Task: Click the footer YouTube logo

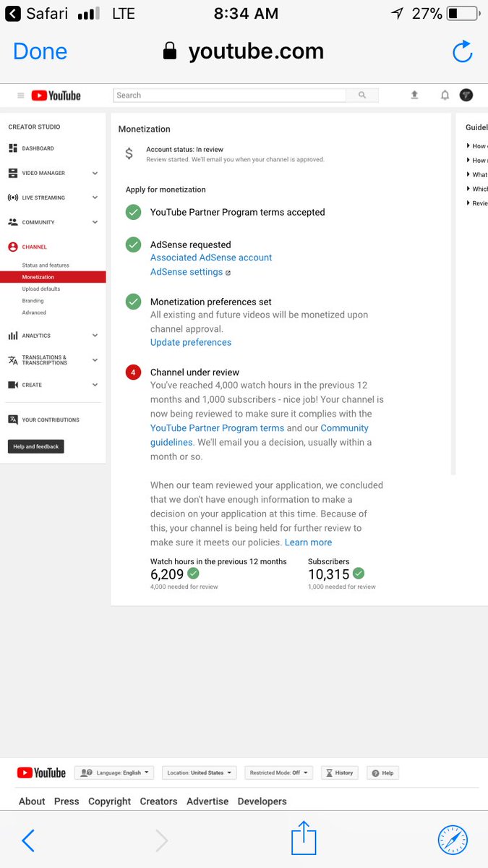Action: pyautogui.click(x=41, y=773)
